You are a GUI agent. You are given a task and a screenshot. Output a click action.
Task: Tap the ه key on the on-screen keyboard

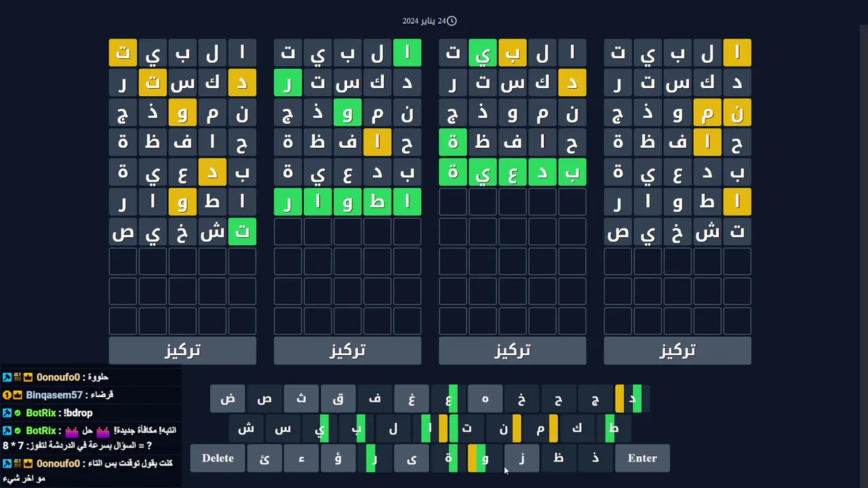[x=484, y=399]
